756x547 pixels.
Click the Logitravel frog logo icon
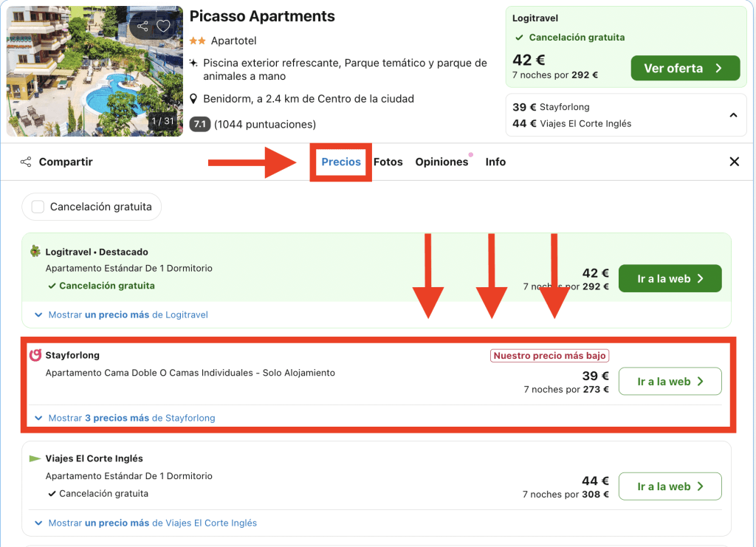click(x=35, y=252)
